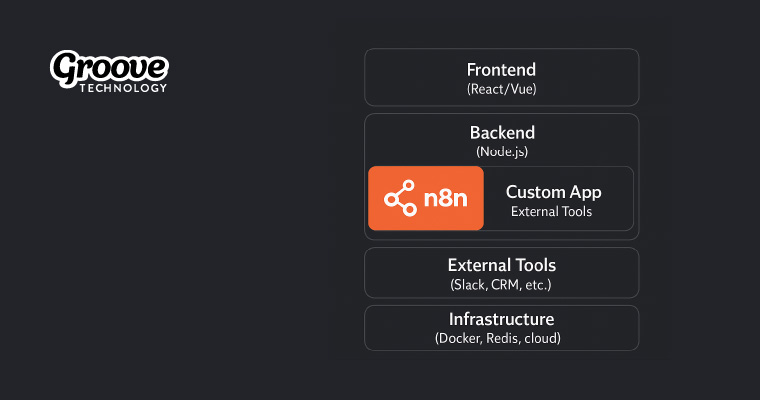Click the Backend layer heading
760x400 pixels.
[502, 132]
